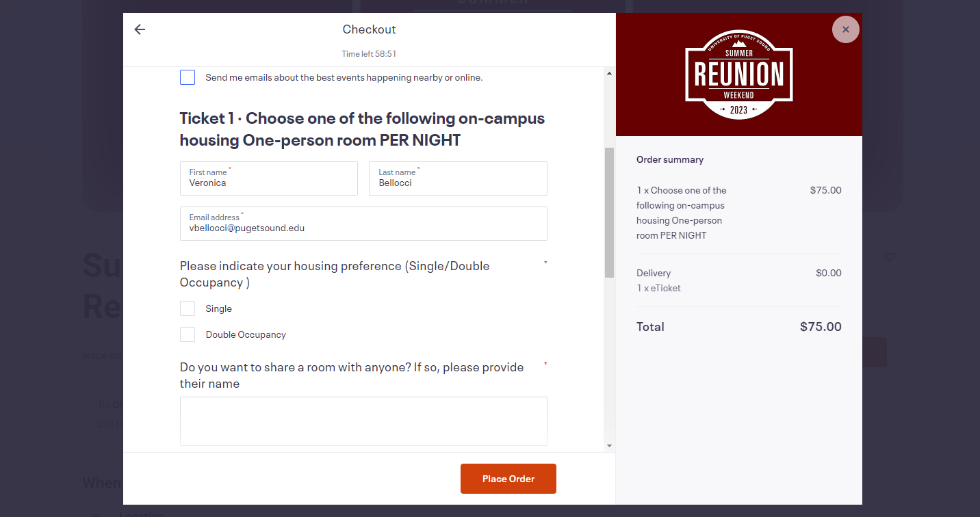Click the scrollbar down arrow
980x517 pixels.
[x=609, y=446]
